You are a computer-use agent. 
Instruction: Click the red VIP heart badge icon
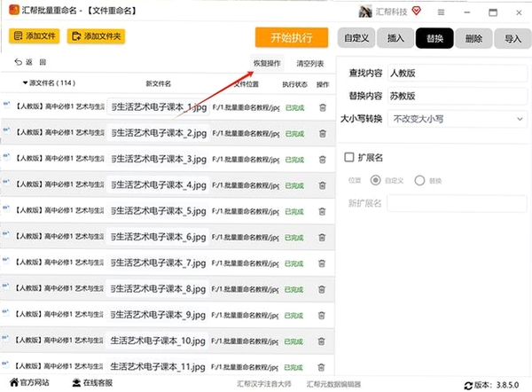pos(417,12)
